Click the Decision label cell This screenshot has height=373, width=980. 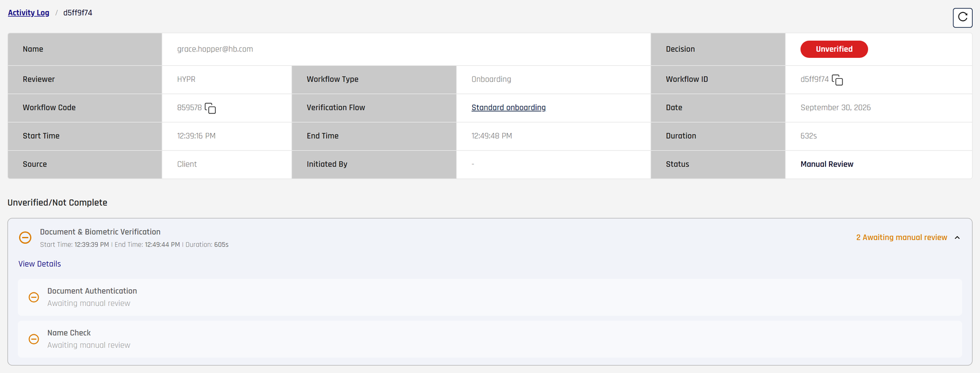point(718,49)
